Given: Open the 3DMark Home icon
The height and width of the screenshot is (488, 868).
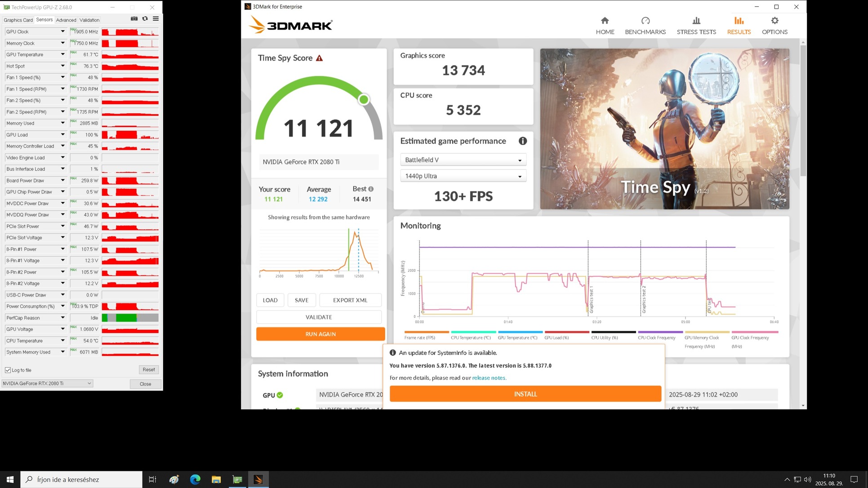Looking at the screenshot, I should point(605,21).
